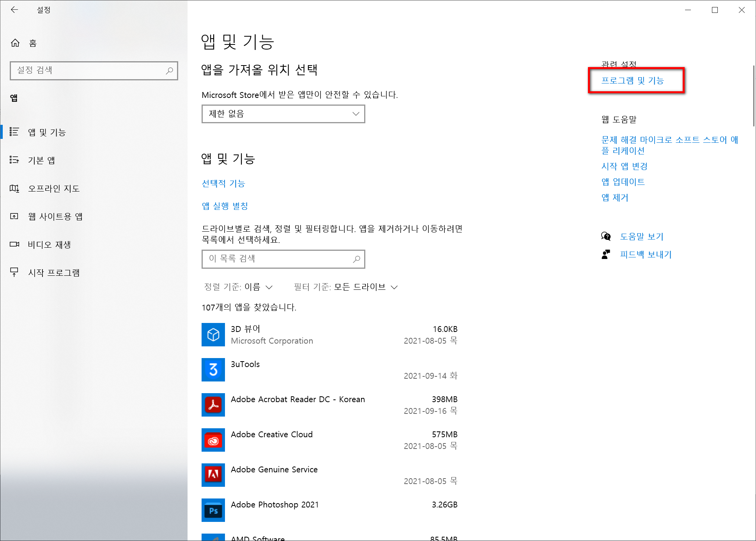Open the 필터 기준: 모든 드라이브 dropdown

click(346, 287)
